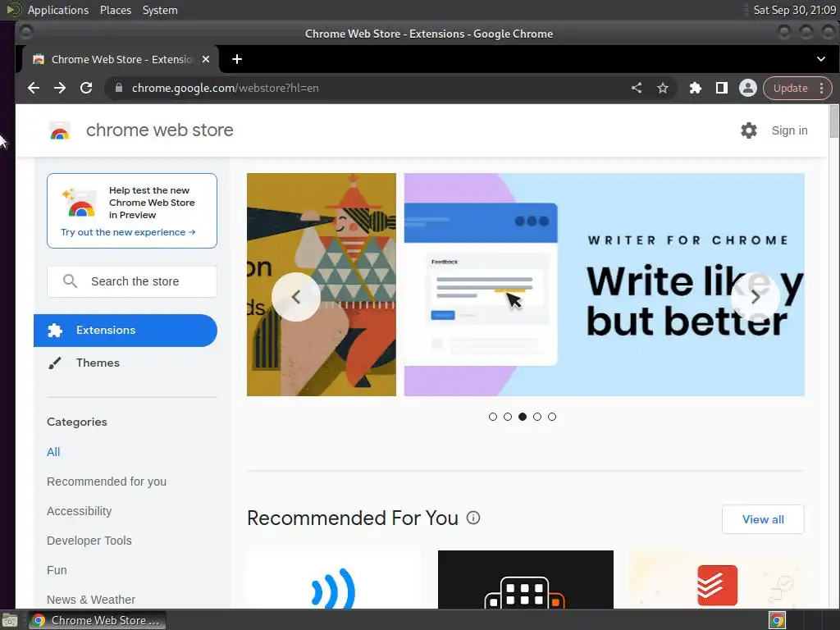Select the first carousel dot

pos(493,417)
